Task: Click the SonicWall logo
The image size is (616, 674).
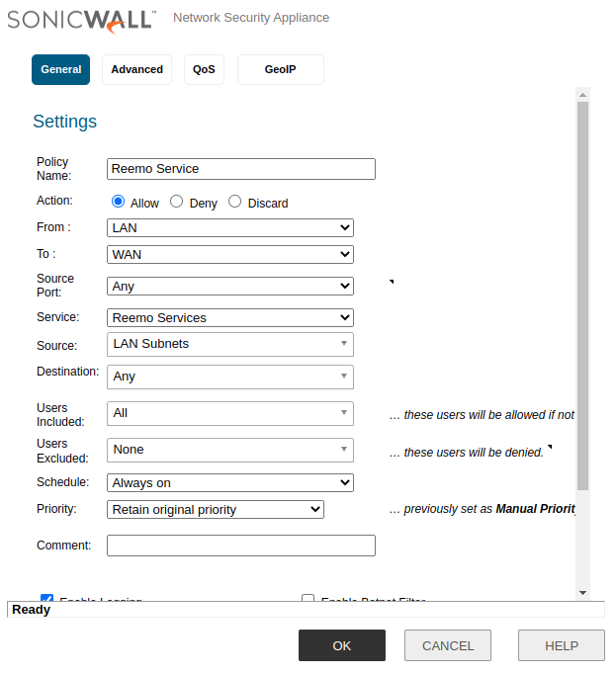Action: (x=82, y=19)
